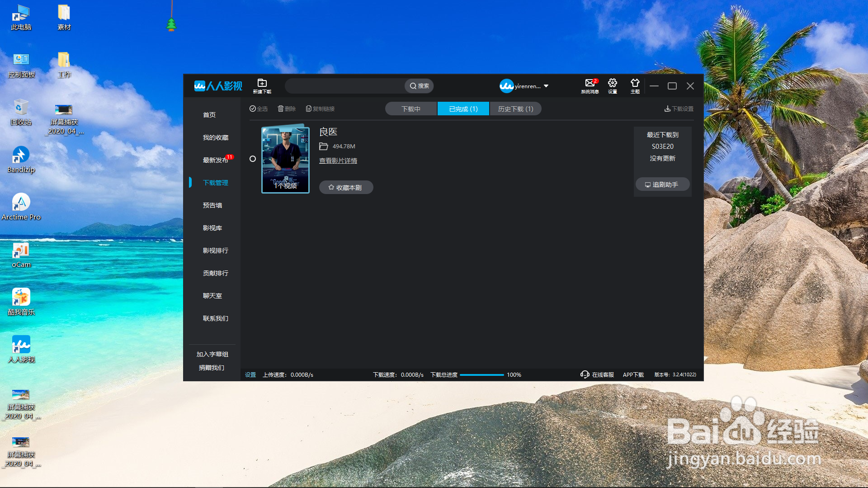Click the user avatar icon
Screen dimensions: 868x488
click(x=506, y=86)
